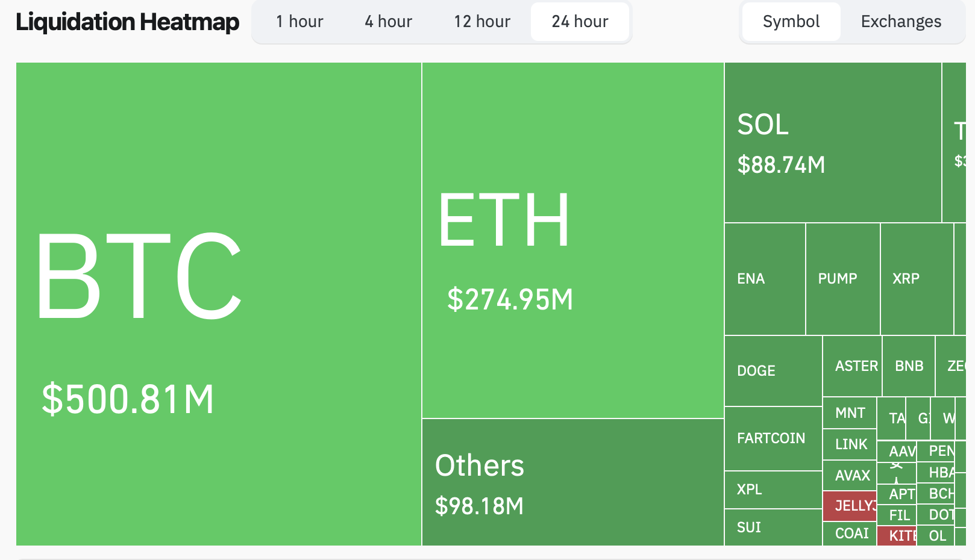This screenshot has height=560, width=975.
Task: Click the red JELLYJELLY tile
Action: click(x=850, y=506)
